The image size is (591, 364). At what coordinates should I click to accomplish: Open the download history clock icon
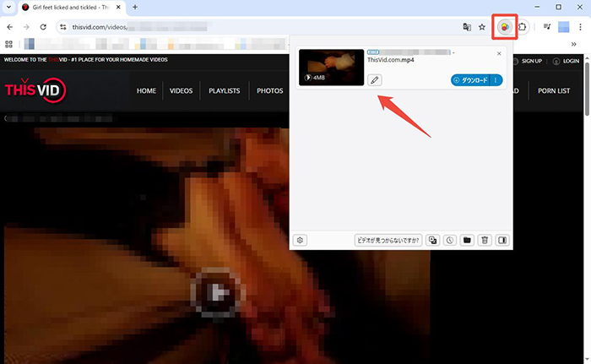tap(450, 241)
